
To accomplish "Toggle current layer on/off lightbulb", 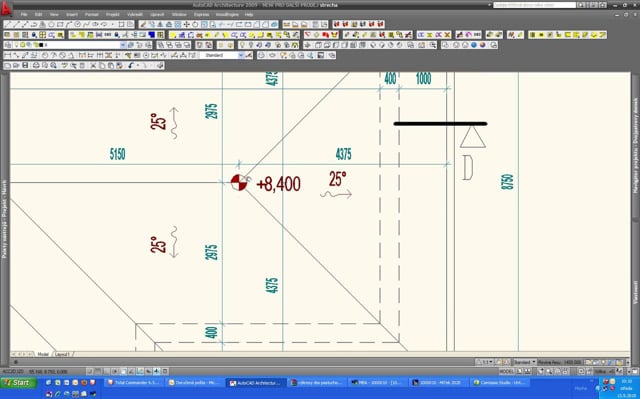I will 16,45.
